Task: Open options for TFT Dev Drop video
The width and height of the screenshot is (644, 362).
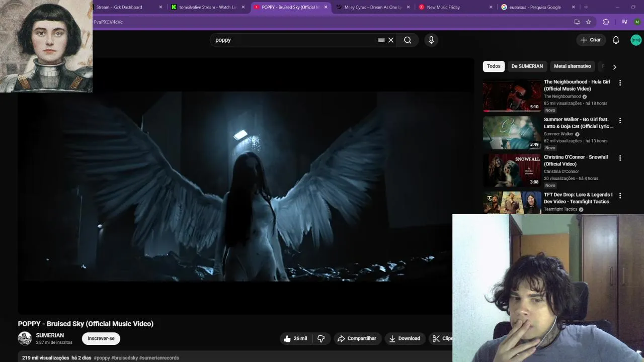Action: click(620, 196)
